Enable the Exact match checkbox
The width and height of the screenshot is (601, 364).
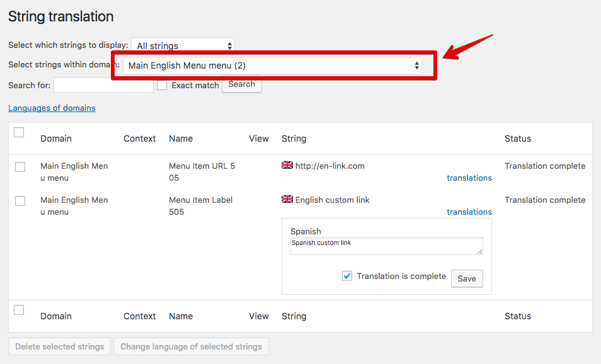pos(162,86)
